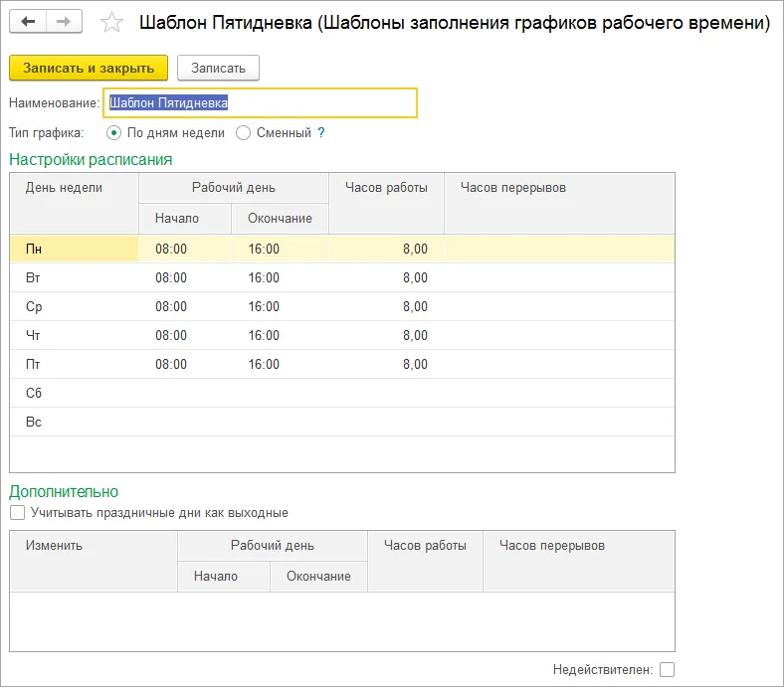Select the Вт day cell

tap(74, 277)
